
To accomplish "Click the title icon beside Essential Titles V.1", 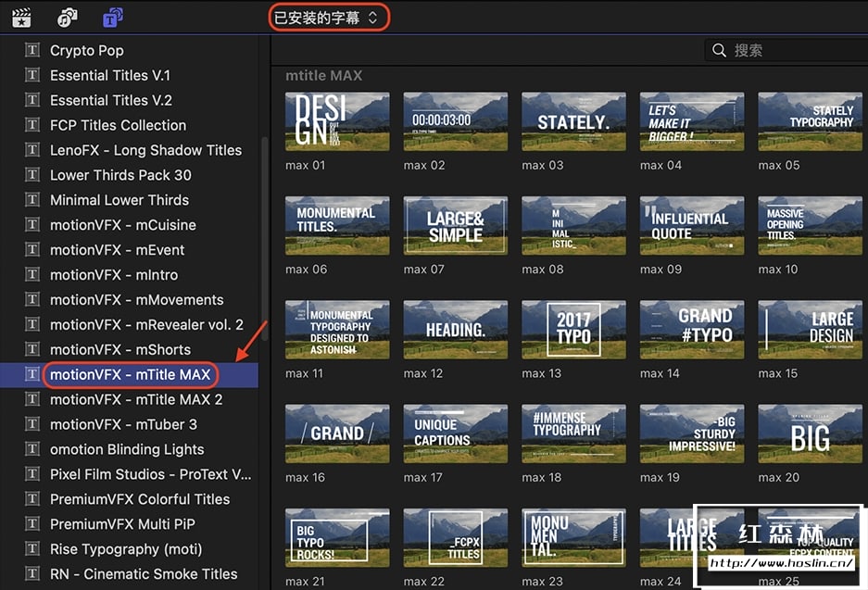I will 32,75.
